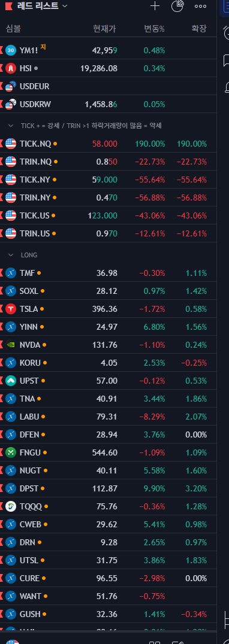229x644 pixels.
Task: Click the orange status dot beside FNGU
Action: 45,452
